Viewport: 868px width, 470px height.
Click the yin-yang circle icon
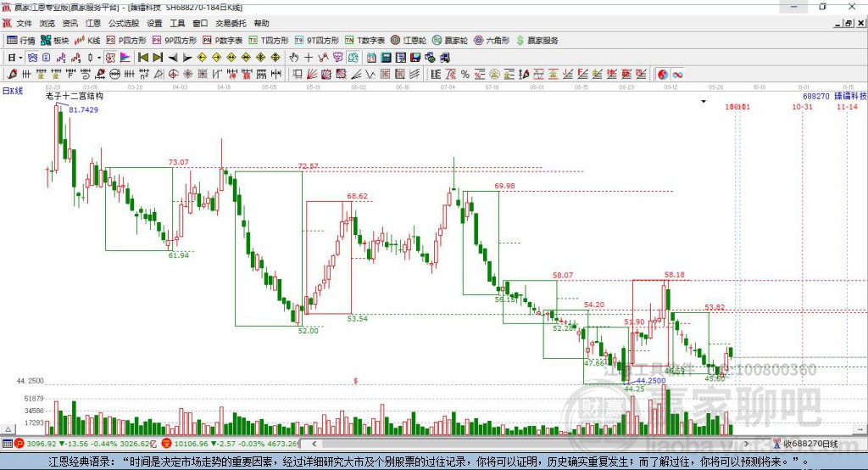[x=663, y=75]
